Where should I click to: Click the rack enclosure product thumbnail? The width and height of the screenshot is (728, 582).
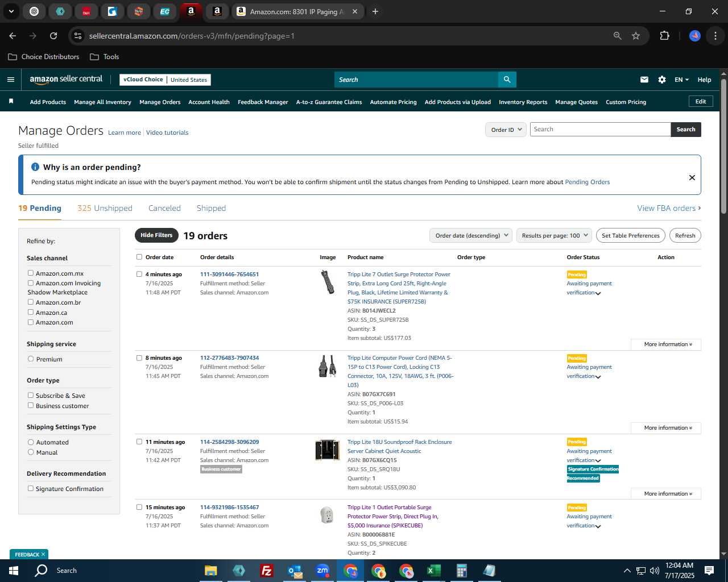[327, 450]
